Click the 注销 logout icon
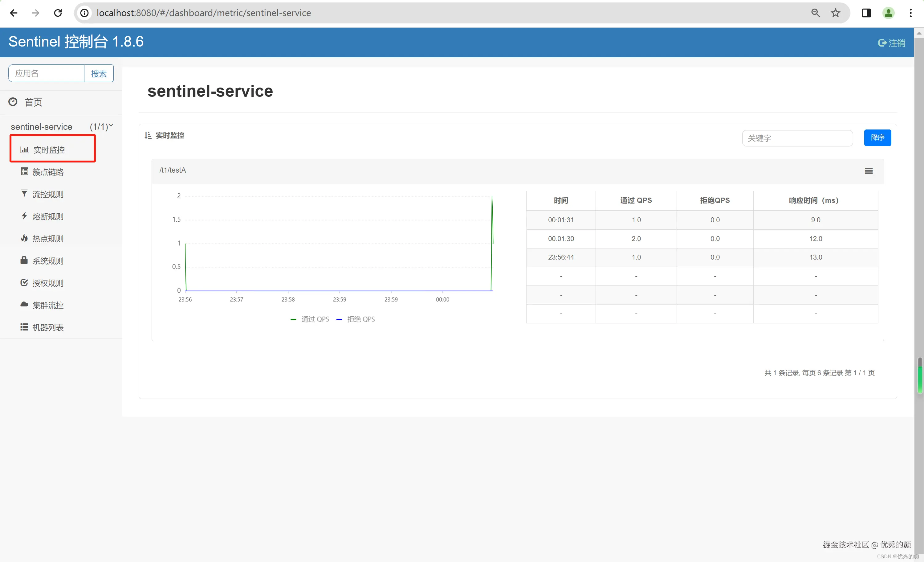Screen dimensions: 924x562 [882, 43]
